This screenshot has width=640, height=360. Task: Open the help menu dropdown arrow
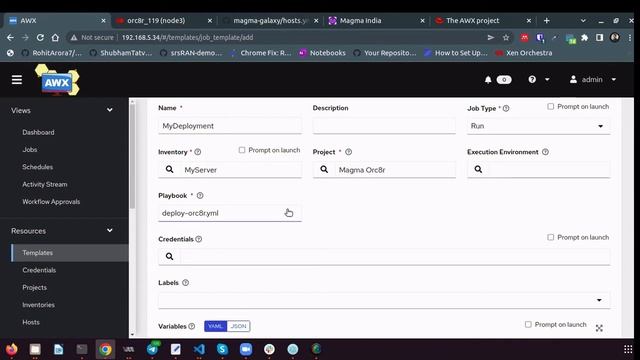[x=547, y=80]
